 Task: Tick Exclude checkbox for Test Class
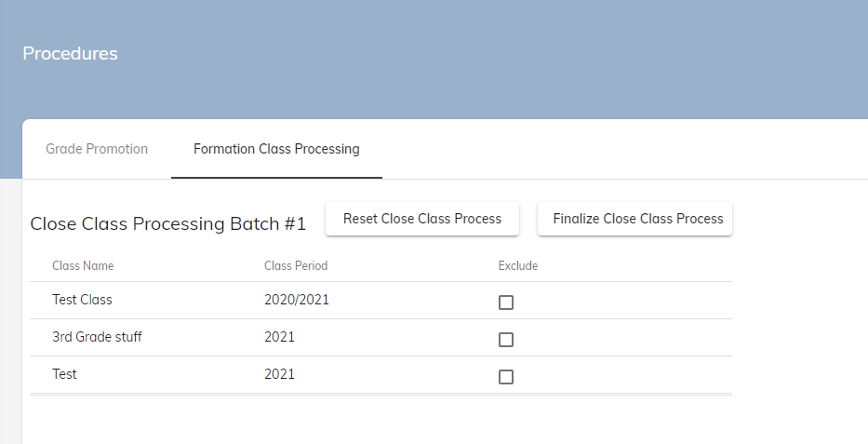pyautogui.click(x=506, y=303)
